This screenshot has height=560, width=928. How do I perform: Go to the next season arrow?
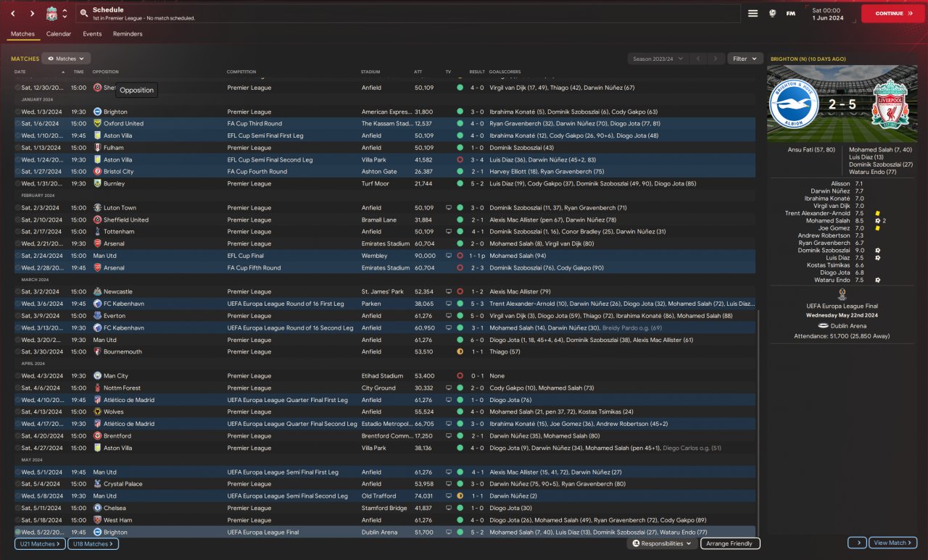pos(716,59)
